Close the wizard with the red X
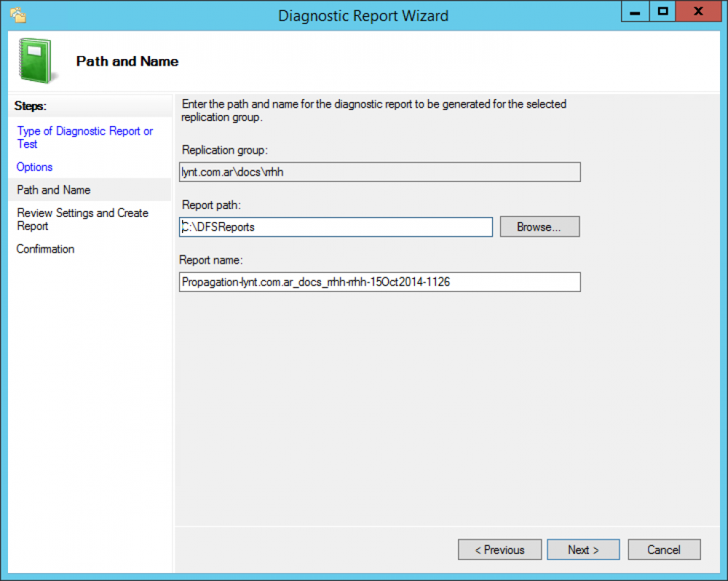Viewport: 728px width, 581px height. (x=698, y=12)
